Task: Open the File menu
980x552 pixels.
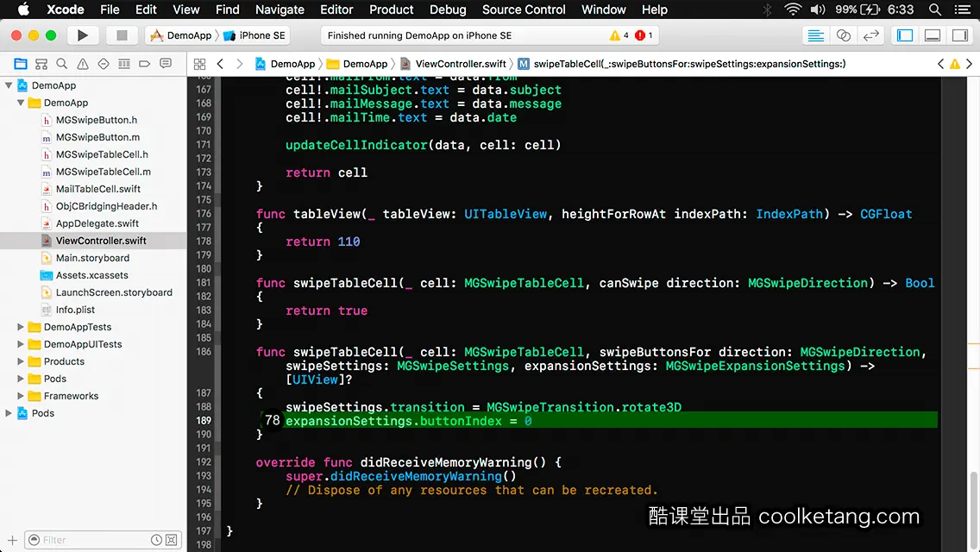Action: [110, 9]
